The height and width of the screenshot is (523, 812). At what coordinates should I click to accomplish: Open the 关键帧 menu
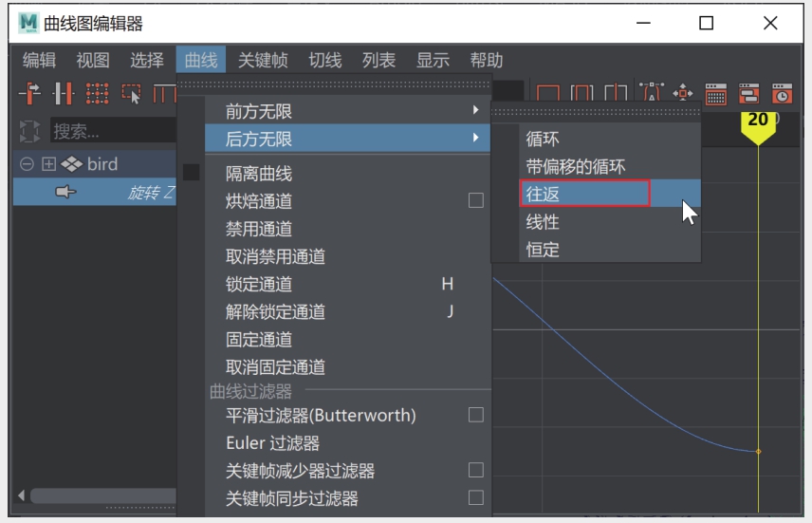point(263,60)
